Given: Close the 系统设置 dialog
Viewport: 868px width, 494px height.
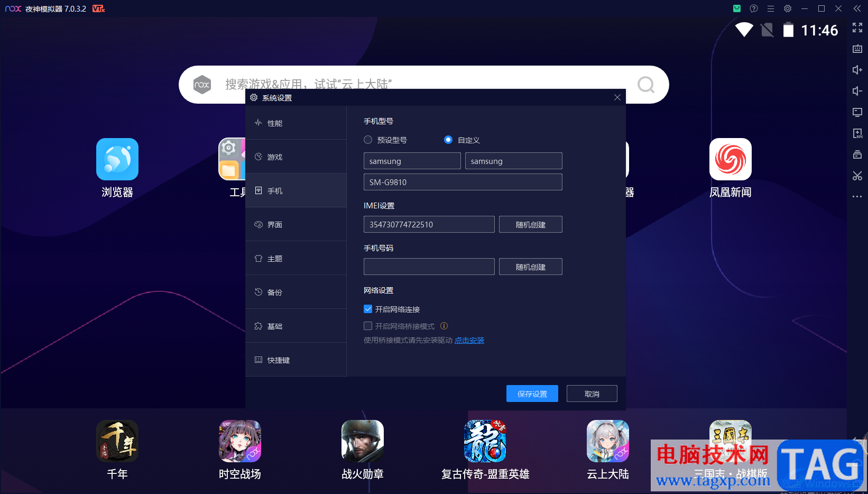Looking at the screenshot, I should coord(617,97).
